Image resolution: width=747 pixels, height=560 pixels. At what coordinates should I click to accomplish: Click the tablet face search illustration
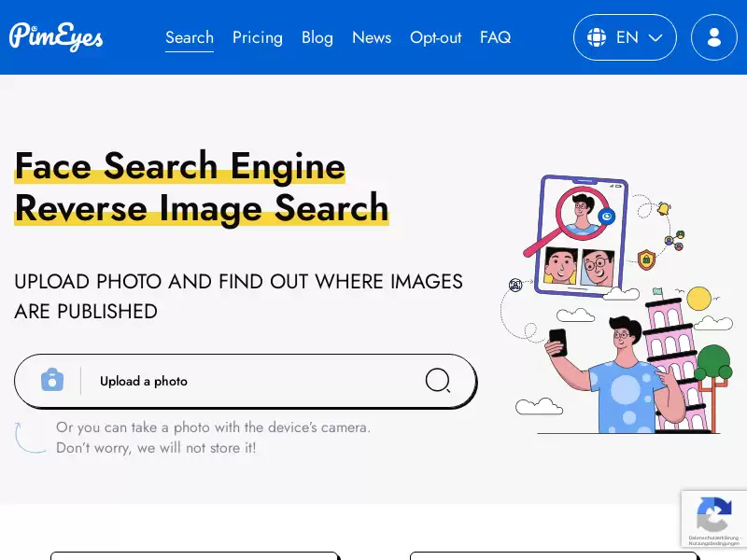[579, 236]
